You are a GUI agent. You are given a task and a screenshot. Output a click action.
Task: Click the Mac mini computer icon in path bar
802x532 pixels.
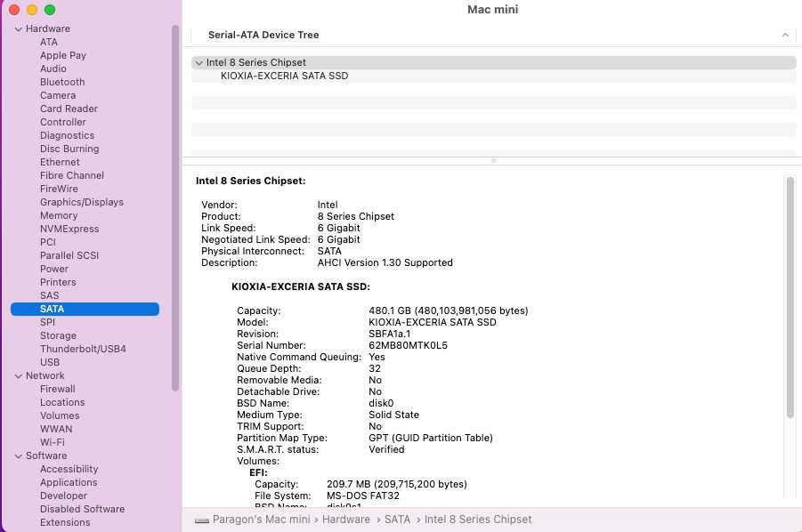(202, 520)
